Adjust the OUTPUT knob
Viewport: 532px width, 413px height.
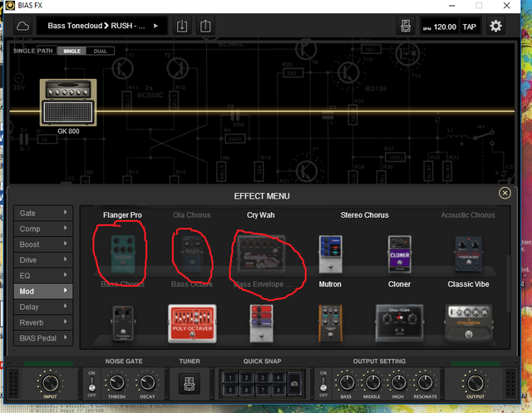pos(475,383)
